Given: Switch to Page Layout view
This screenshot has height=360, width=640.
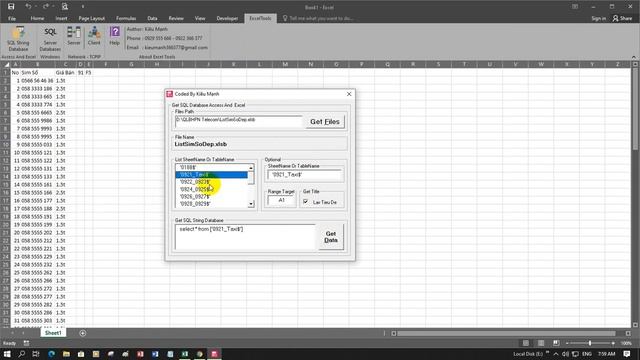Looking at the screenshot, I should (x=541, y=343).
